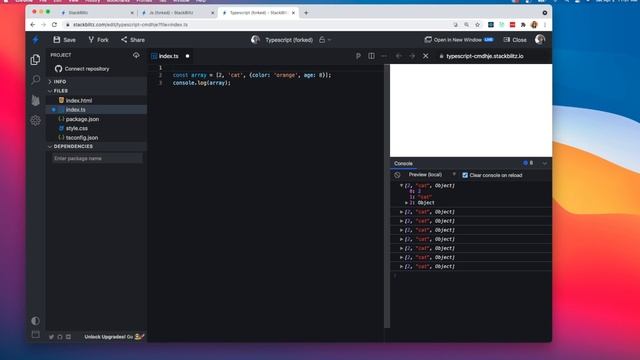Open the Share options

pos(133,40)
